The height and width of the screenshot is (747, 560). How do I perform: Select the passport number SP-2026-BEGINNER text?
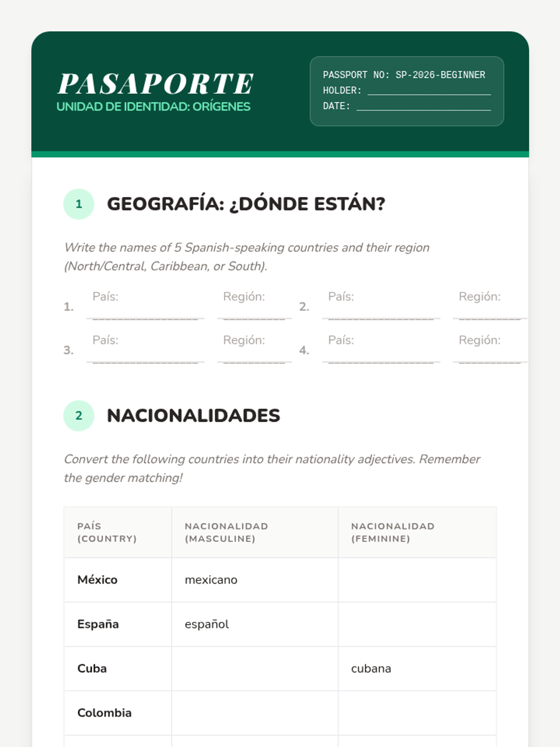pos(440,75)
